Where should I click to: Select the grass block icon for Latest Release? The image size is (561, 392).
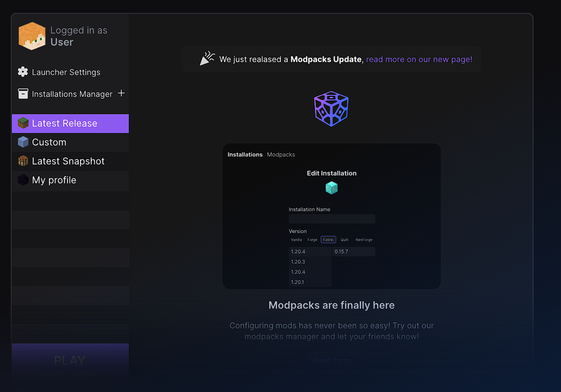[x=23, y=123]
